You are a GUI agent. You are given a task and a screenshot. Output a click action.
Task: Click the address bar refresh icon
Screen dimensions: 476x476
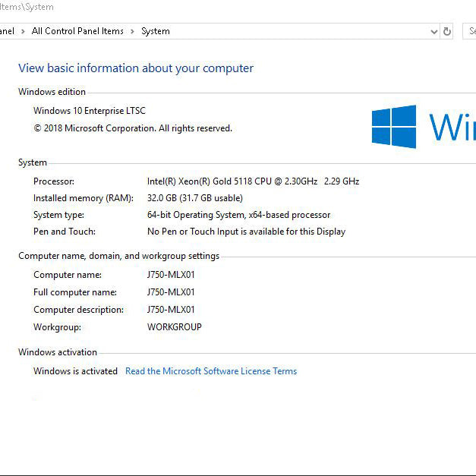[447, 31]
